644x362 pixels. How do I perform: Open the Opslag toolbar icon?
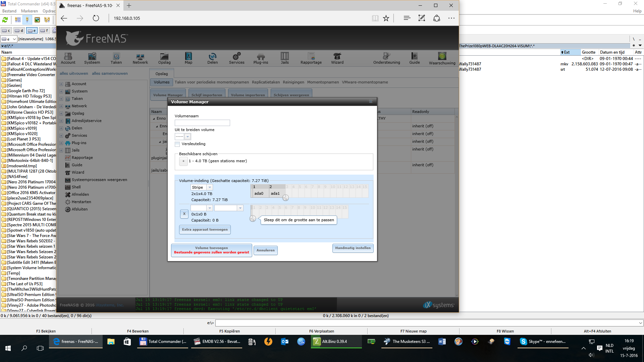point(164,58)
